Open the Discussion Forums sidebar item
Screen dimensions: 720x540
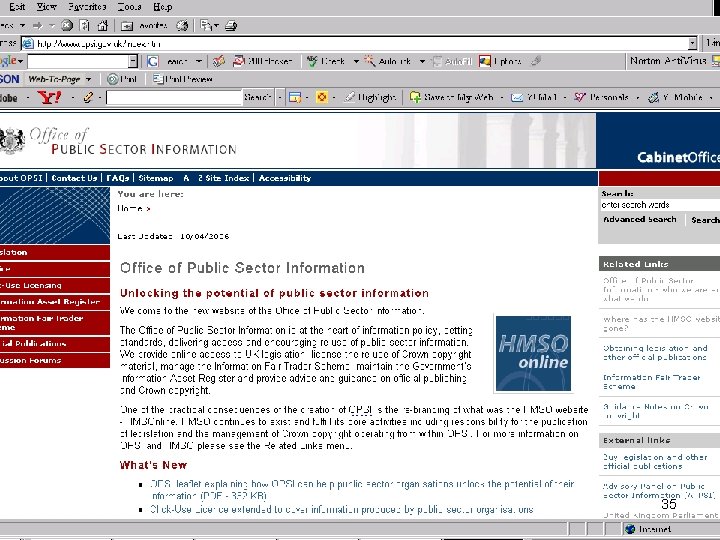coord(55,360)
